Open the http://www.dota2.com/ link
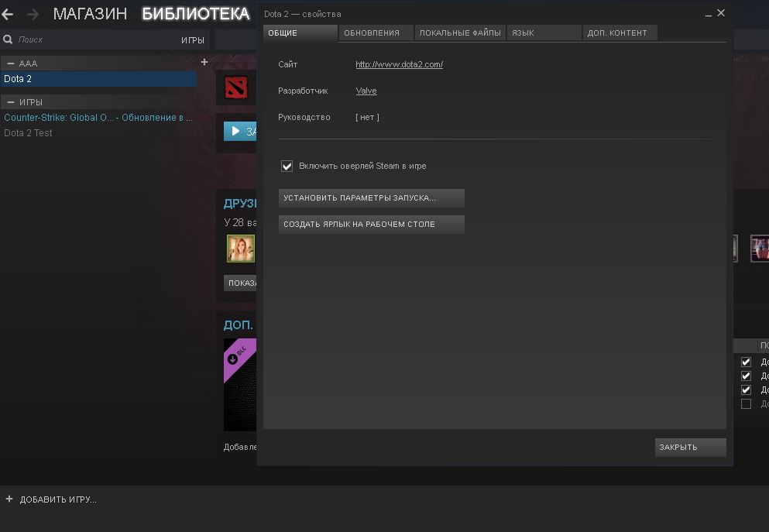This screenshot has width=769, height=532. 399,64
